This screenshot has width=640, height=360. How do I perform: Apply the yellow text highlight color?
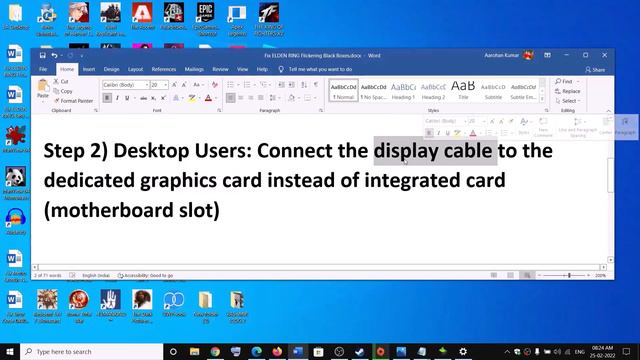tap(192, 98)
